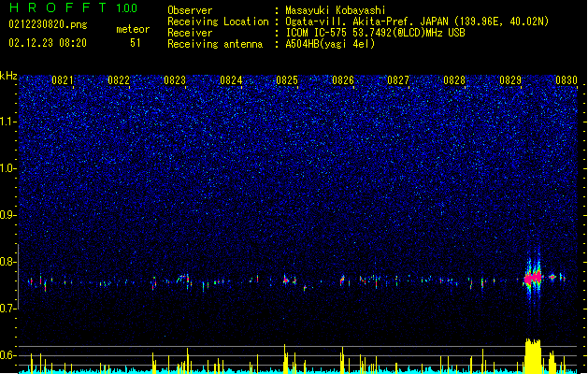Click the 0827 time marker
This screenshot has width=588, height=374.
(x=398, y=80)
